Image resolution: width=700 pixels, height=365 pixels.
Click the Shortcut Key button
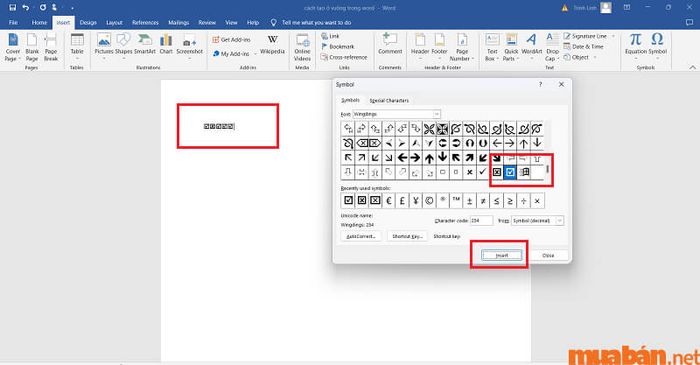point(407,236)
